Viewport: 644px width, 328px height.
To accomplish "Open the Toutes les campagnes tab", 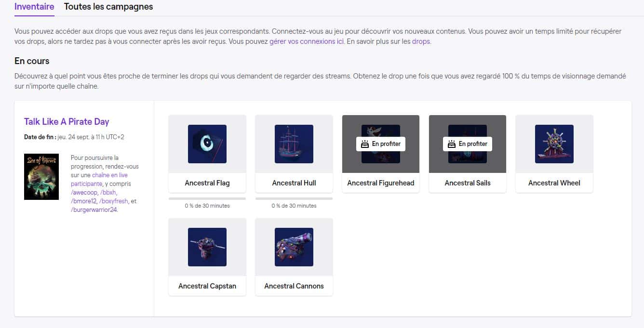I will tap(108, 7).
